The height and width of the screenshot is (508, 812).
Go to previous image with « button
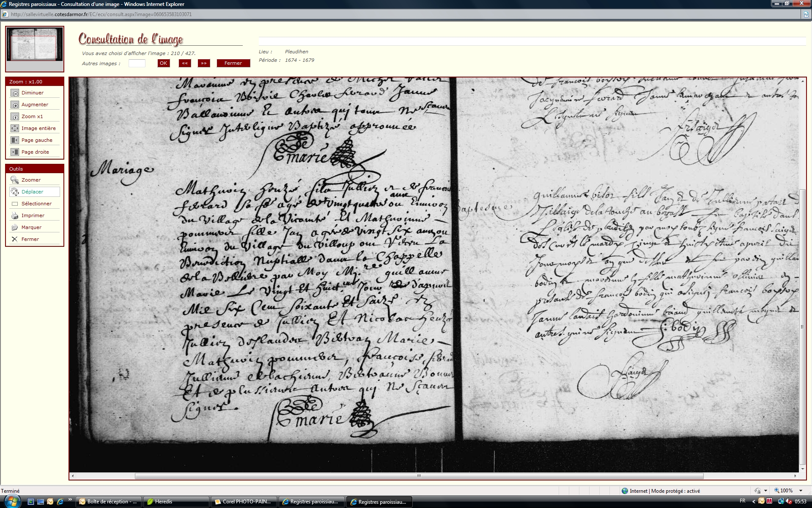185,63
